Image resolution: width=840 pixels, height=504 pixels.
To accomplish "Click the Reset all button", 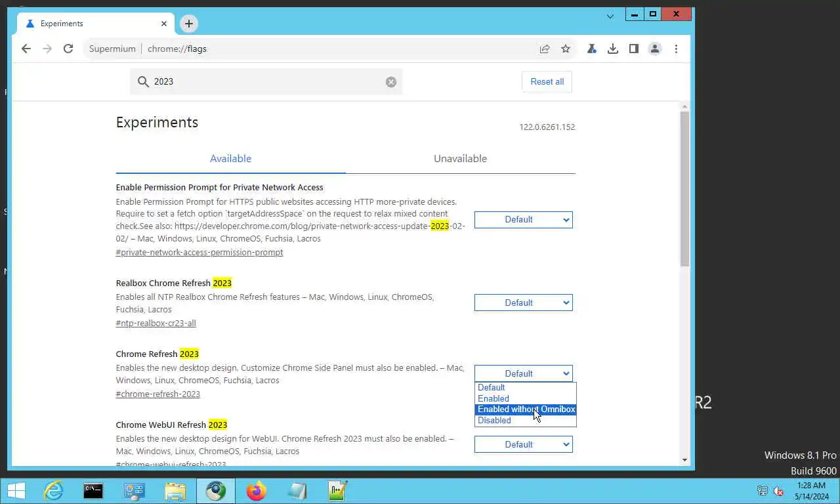I will 547,82.
